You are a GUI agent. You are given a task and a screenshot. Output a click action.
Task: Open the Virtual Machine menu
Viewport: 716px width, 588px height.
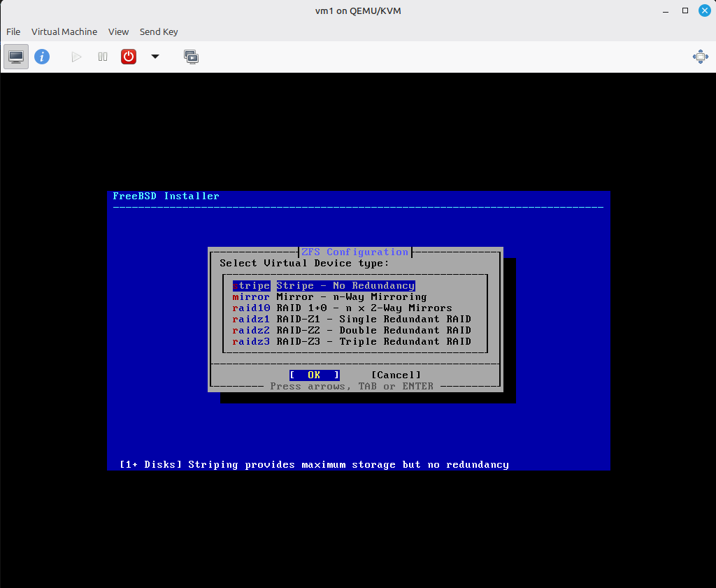[64, 31]
